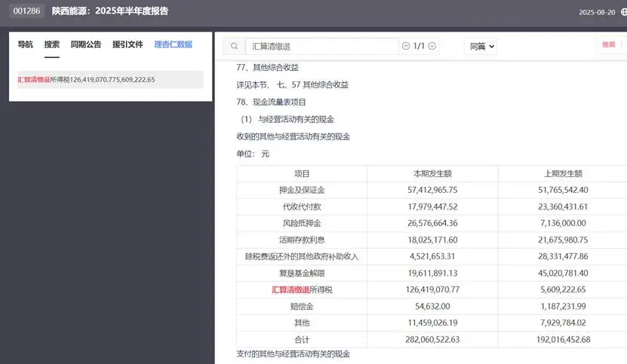This screenshot has height=364, width=627.
Task: Click the value 26,576,664.36
Action: (x=432, y=223)
